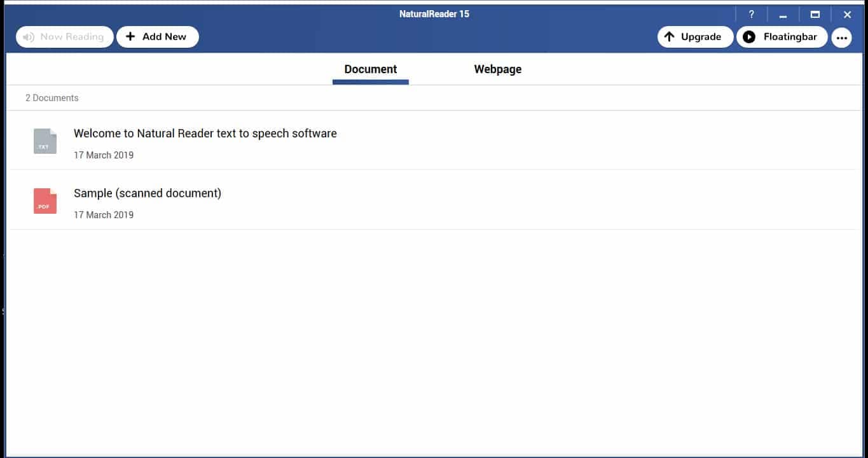Open the Upgrade option
The height and width of the screenshot is (458, 868).
click(695, 37)
